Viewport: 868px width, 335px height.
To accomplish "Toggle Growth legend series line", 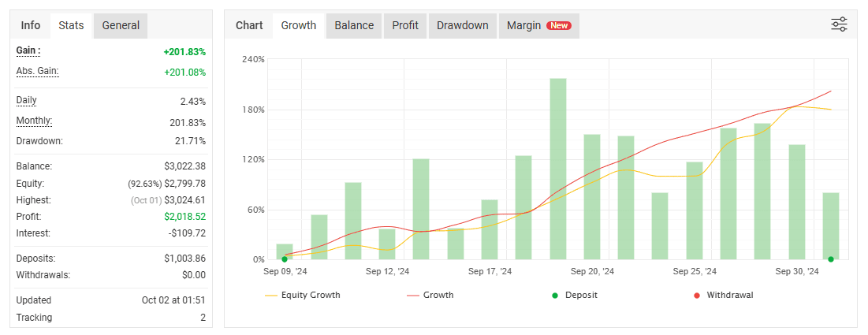I will 430,295.
